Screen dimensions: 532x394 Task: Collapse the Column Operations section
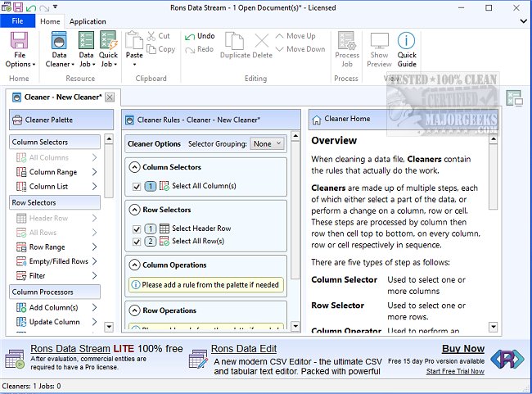(x=135, y=265)
